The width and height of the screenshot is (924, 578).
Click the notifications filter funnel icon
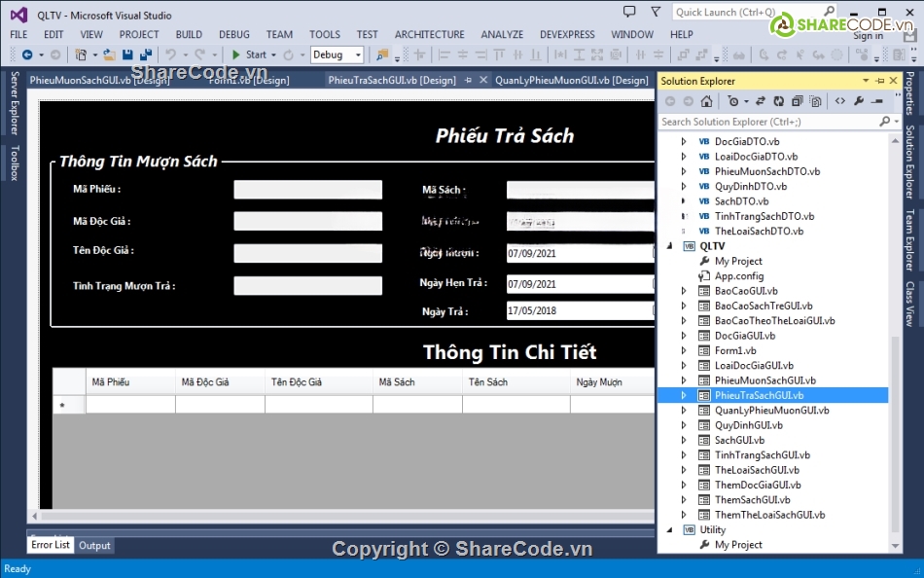point(656,12)
